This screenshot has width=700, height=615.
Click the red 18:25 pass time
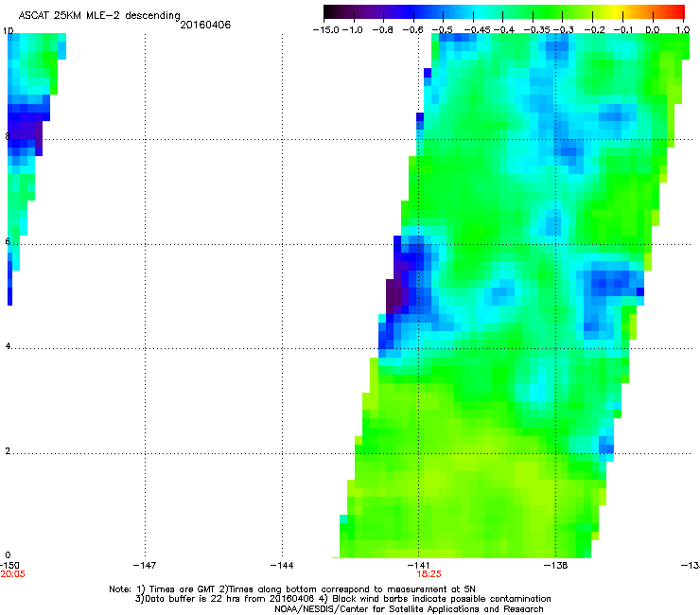(x=429, y=574)
